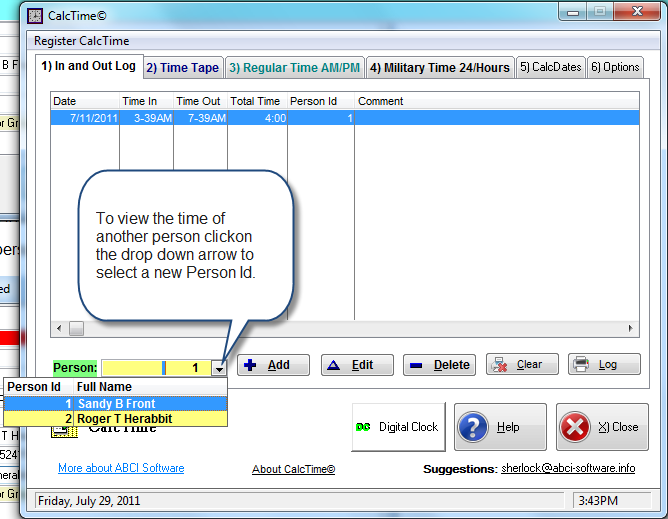Screen dimensions: 668x519
Task: Click the 3:43PM status bar time
Action: 598,500
